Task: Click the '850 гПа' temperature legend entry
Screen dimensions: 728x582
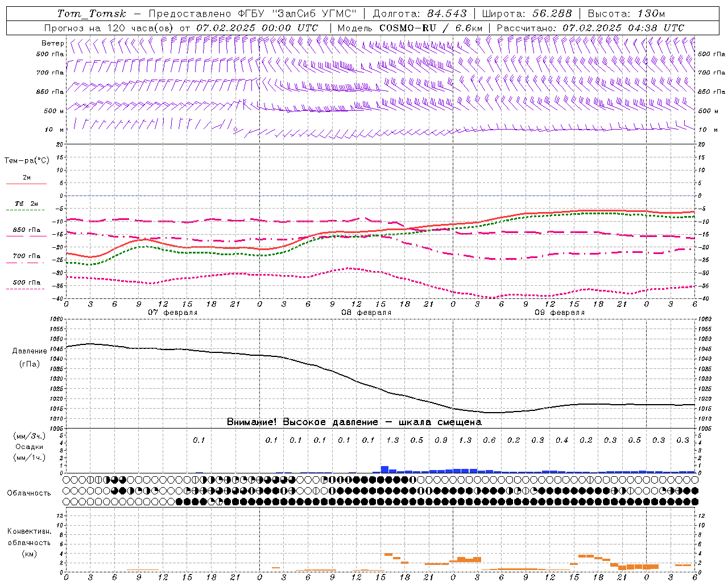Action: pos(27,230)
